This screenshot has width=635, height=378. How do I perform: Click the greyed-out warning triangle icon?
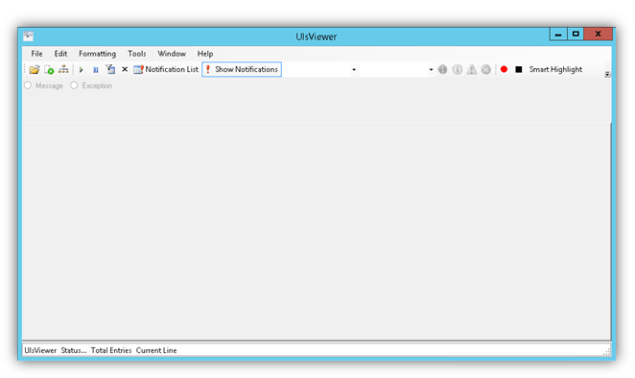[x=471, y=70]
